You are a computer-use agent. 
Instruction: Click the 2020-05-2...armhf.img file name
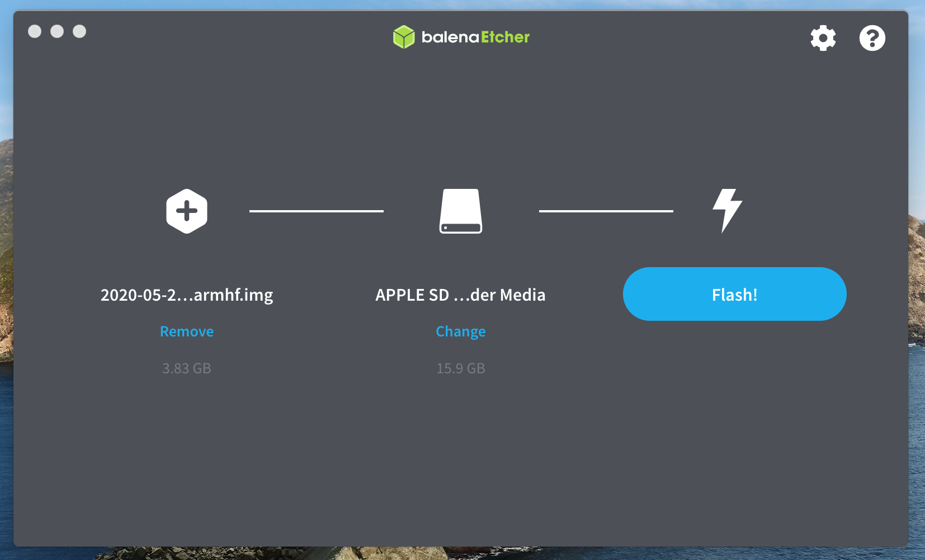tap(187, 295)
